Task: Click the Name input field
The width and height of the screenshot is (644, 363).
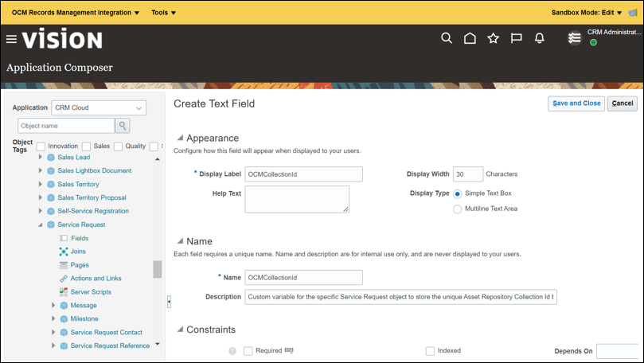Action: [x=304, y=278]
